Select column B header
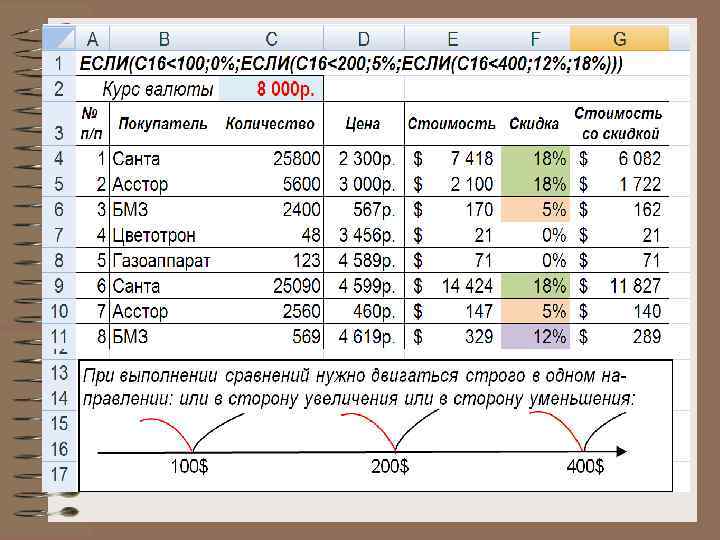The width and height of the screenshot is (720, 540). (164, 39)
